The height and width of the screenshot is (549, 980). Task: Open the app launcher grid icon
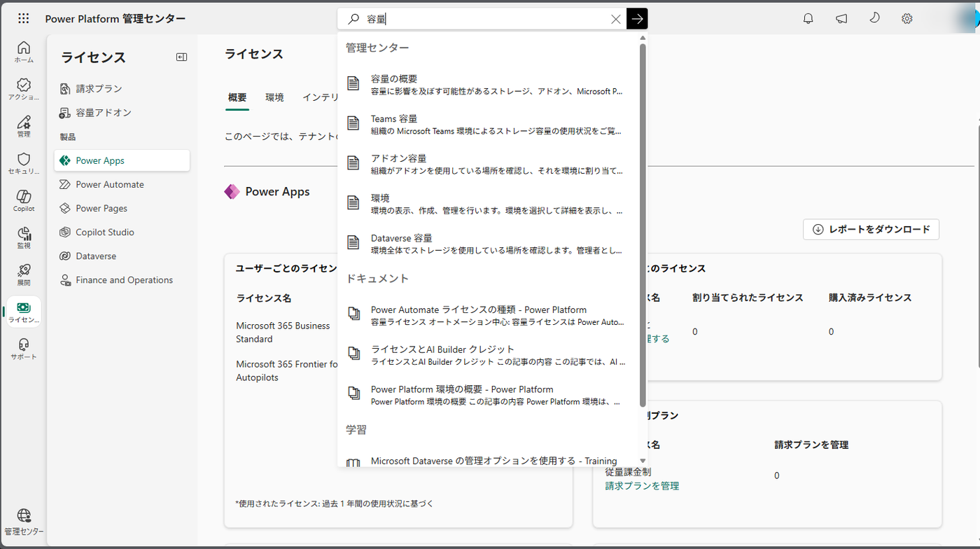tap(24, 19)
